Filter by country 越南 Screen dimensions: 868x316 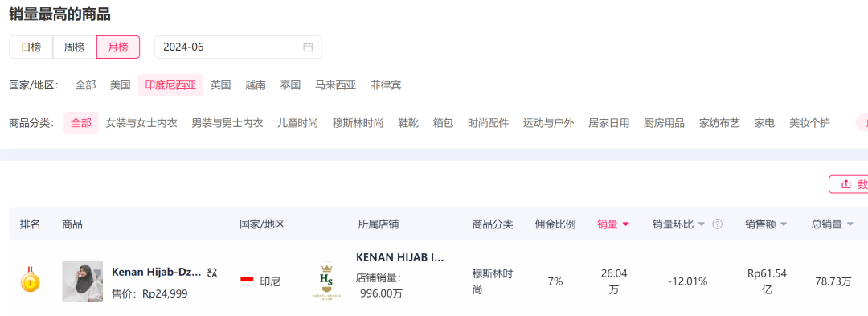[x=256, y=85]
